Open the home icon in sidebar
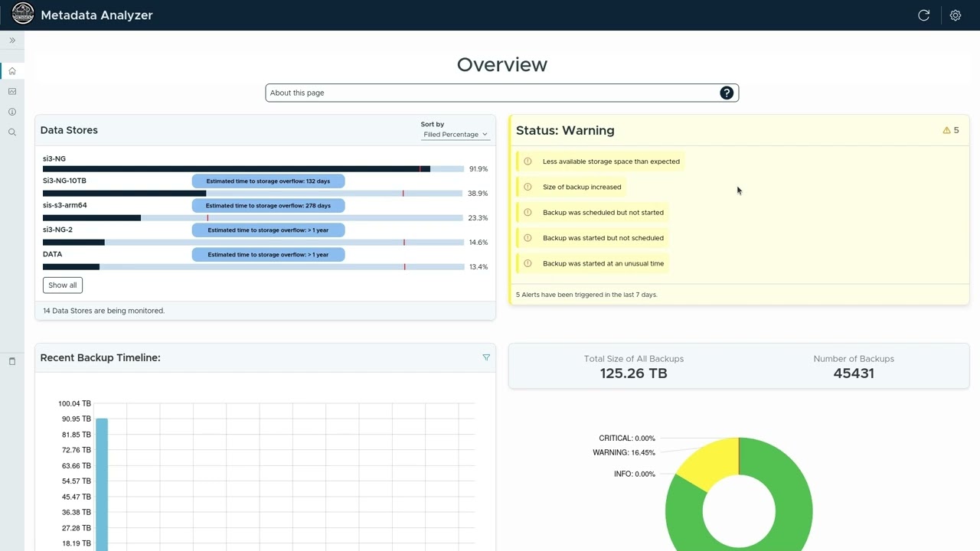 click(12, 71)
